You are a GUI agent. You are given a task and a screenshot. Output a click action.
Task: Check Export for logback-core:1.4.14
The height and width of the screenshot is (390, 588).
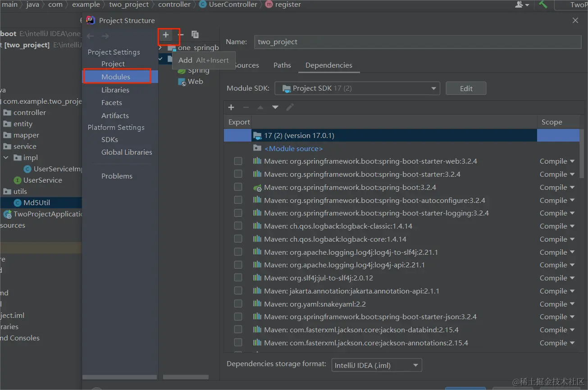(238, 239)
